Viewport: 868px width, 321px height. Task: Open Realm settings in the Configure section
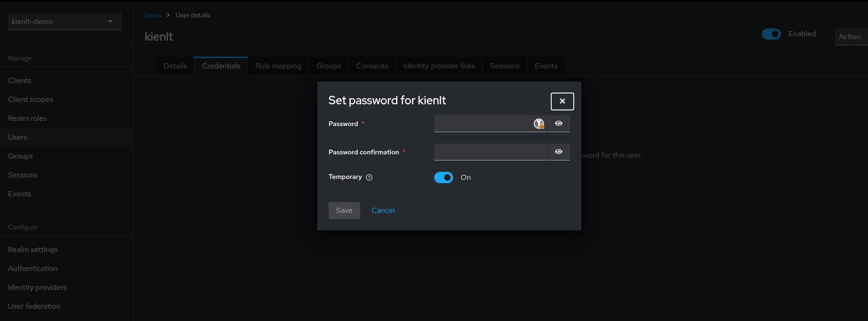(33, 249)
